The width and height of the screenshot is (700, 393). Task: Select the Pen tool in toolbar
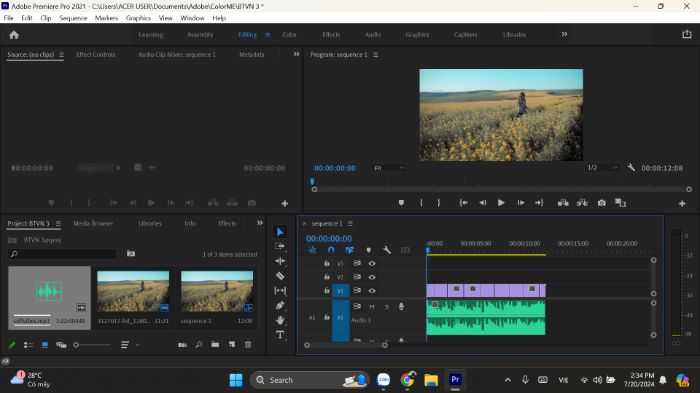pyautogui.click(x=280, y=305)
